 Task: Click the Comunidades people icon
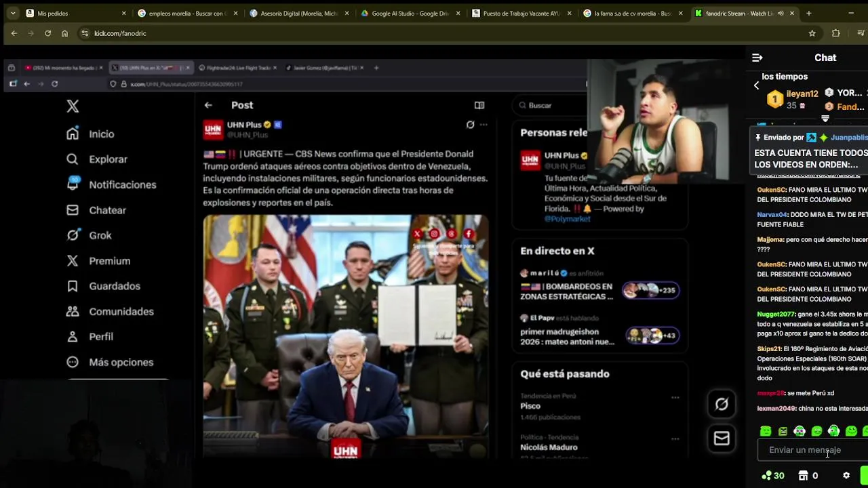pos(73,311)
